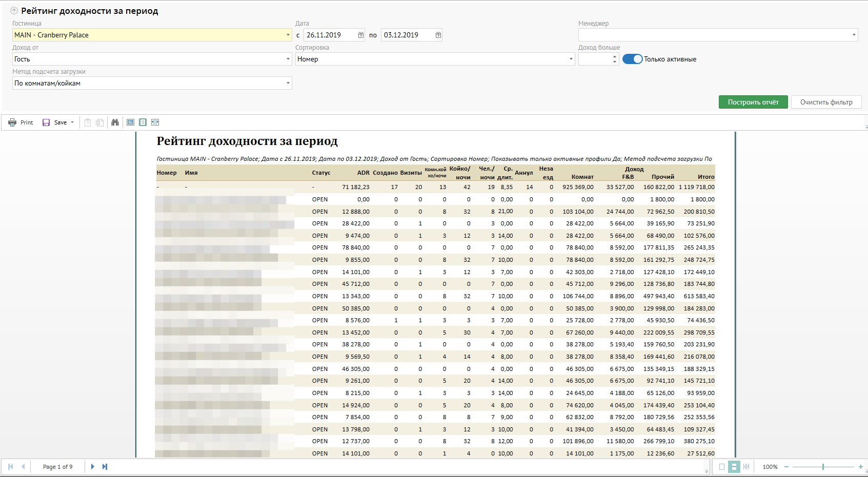The height and width of the screenshot is (477, 868).
Task: Fit report to page width
Action: [x=155, y=122]
